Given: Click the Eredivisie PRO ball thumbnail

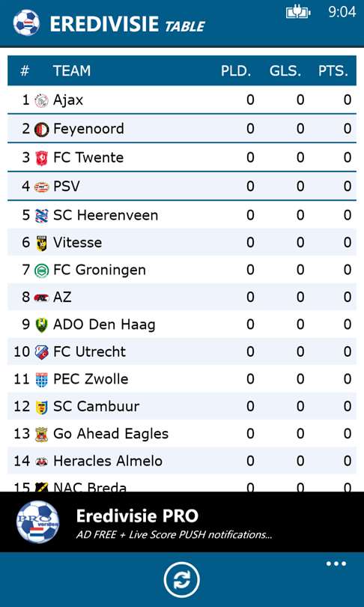Looking at the screenshot, I should [x=38, y=522].
